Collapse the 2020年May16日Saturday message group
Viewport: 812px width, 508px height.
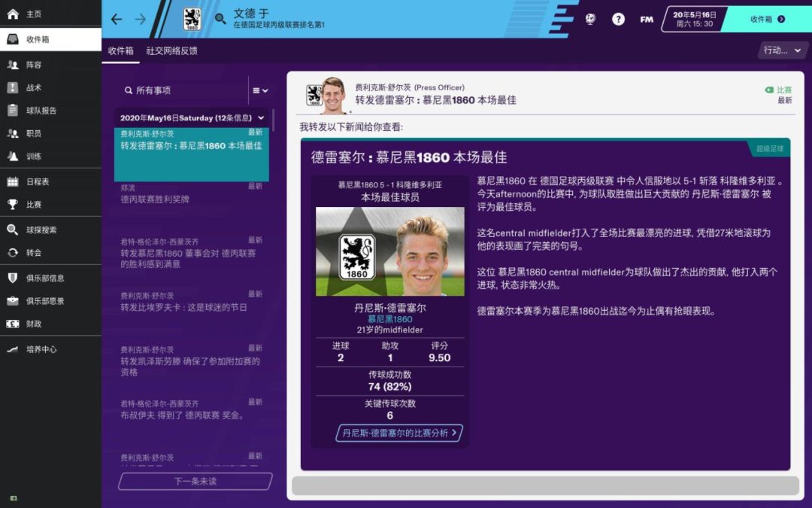point(261,117)
